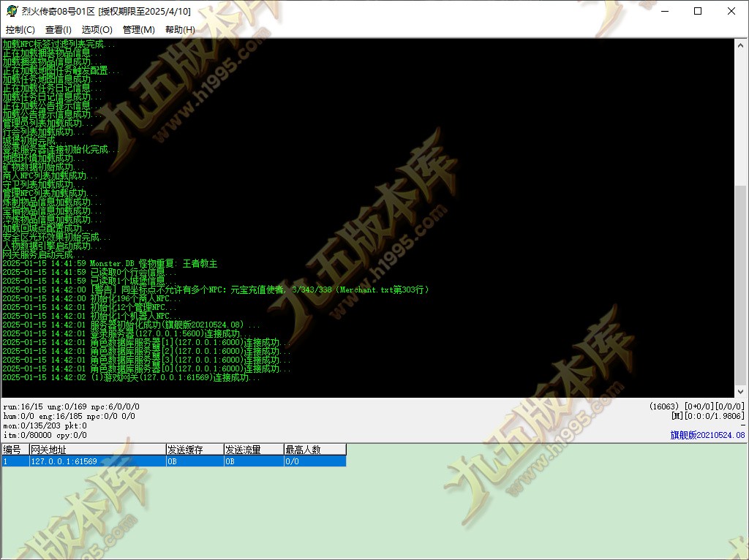Click the log area vertical scrollbar thumb

pos(740,284)
